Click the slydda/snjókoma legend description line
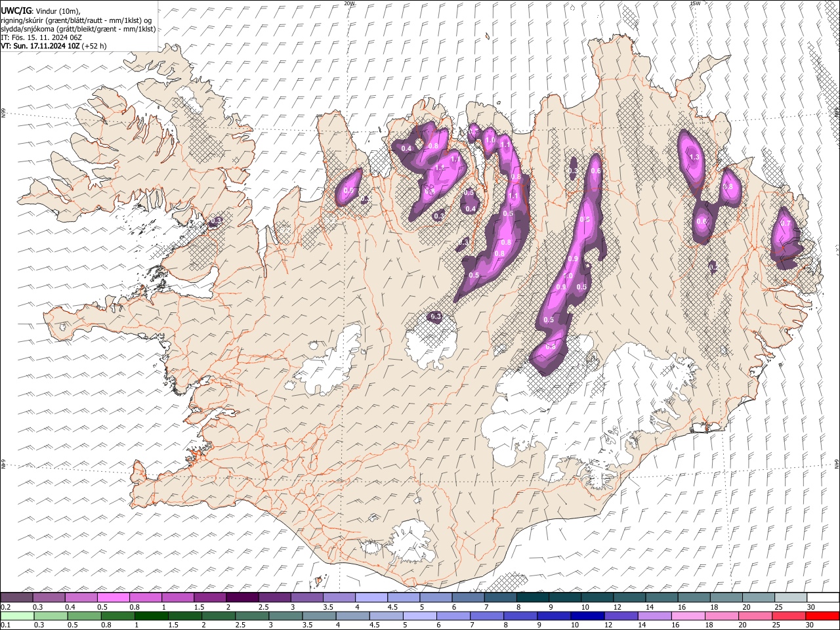 coord(79,29)
